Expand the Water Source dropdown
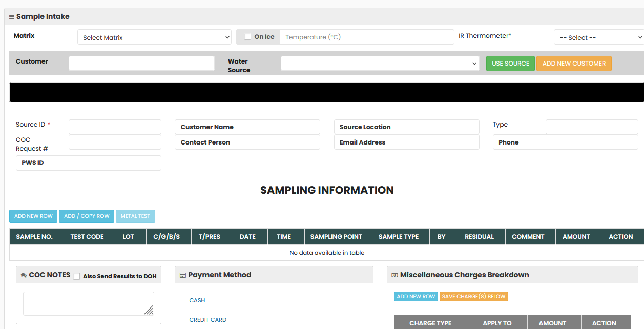The width and height of the screenshot is (644, 329). 380,64
